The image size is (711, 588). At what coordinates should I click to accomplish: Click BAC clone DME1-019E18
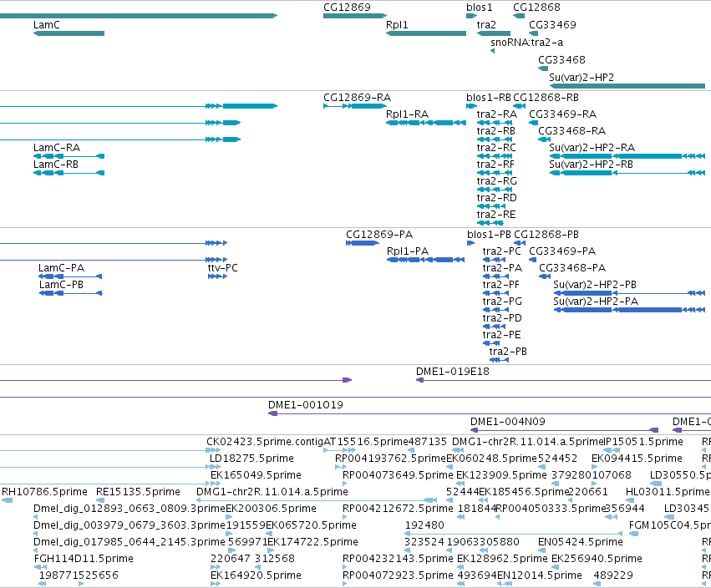pyautogui.click(x=564, y=380)
